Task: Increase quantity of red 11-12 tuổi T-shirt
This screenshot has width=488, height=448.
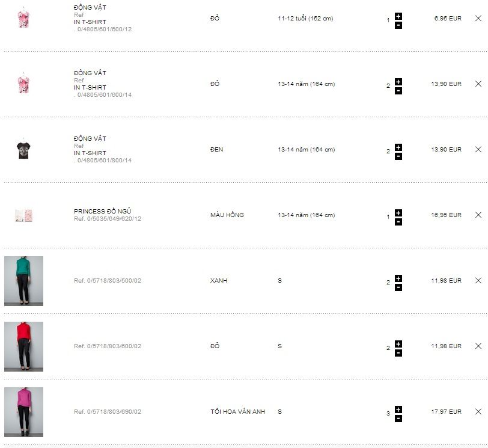Action: tap(398, 16)
